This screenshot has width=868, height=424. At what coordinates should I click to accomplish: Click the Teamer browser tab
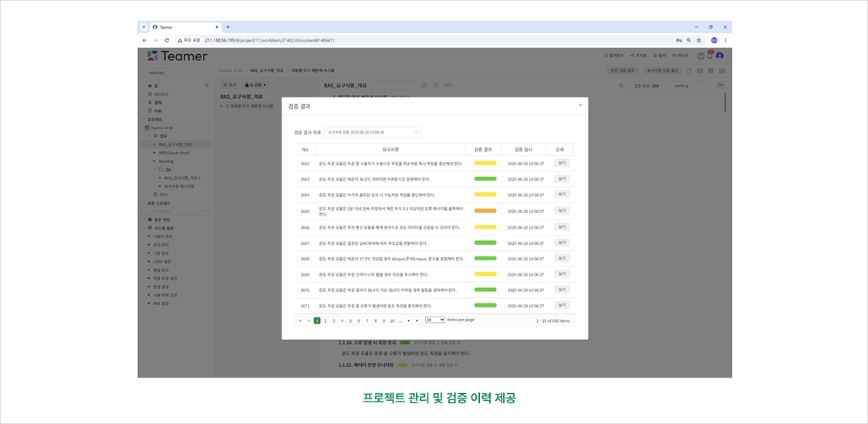point(184,26)
